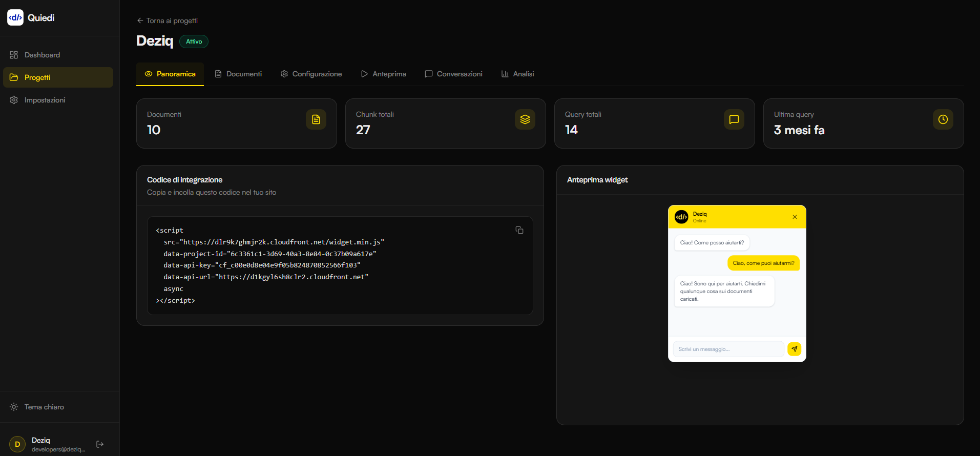Open the Analisi tab
980x456 pixels.
[518, 74]
